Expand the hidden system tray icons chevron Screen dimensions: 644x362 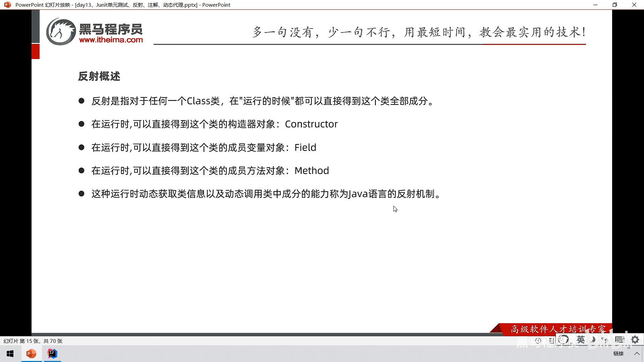click(637, 354)
